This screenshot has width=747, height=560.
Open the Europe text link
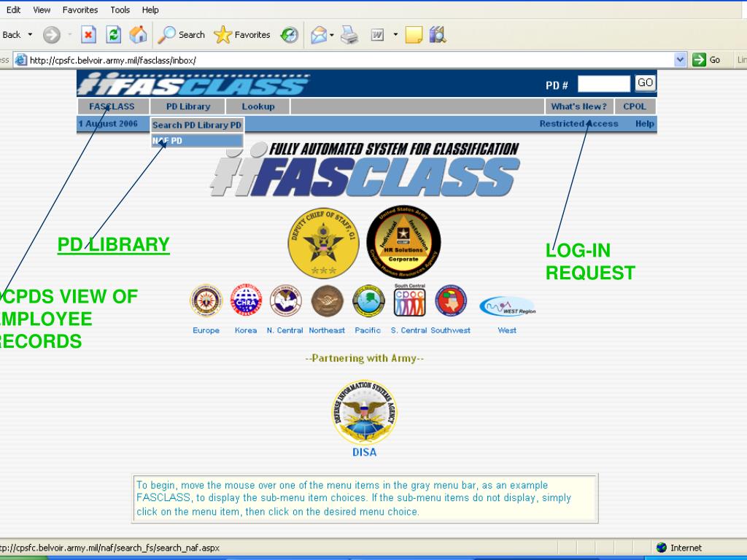(206, 330)
